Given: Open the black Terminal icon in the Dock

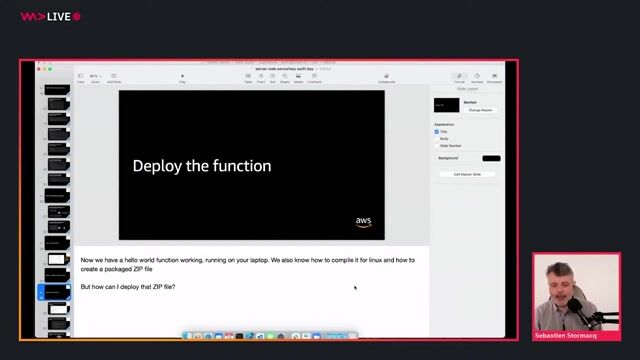Looking at the screenshot, I should (240, 336).
